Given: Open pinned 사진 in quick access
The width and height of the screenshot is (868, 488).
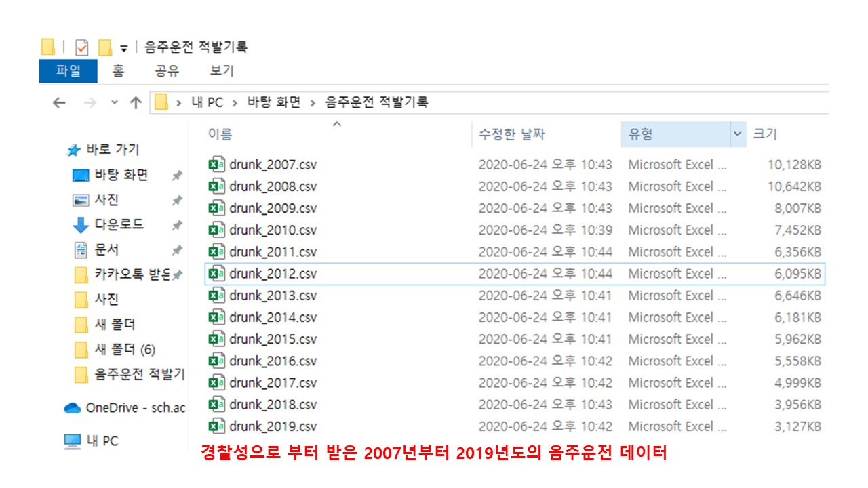Looking at the screenshot, I should click(x=106, y=200).
